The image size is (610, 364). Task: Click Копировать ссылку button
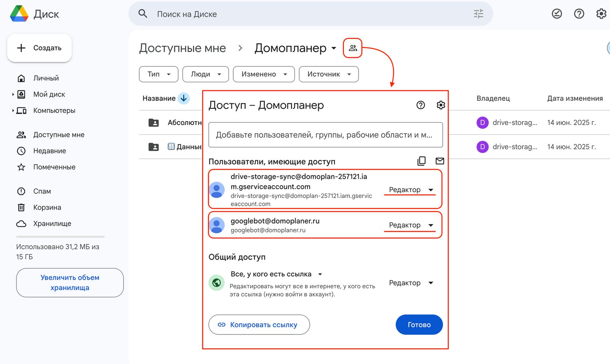click(259, 325)
